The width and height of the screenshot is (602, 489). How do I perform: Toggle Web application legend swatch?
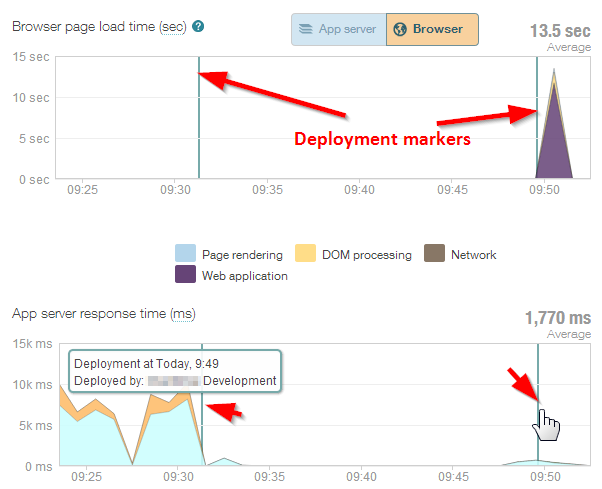pyautogui.click(x=185, y=274)
